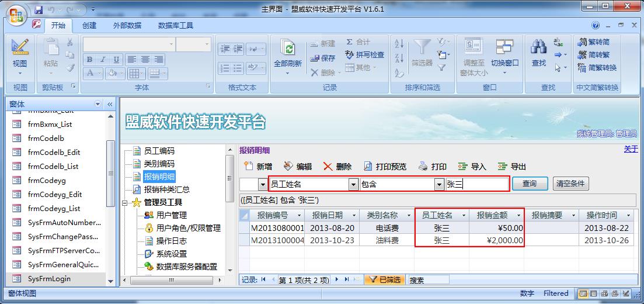
Task: Click the 合计 totals button
Action: (x=358, y=42)
